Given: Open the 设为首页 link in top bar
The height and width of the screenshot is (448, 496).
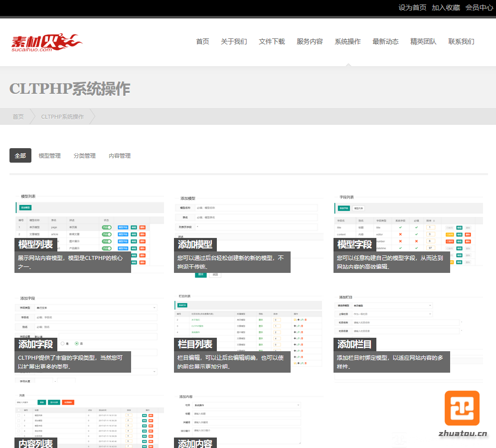Looking at the screenshot, I should (412, 7).
